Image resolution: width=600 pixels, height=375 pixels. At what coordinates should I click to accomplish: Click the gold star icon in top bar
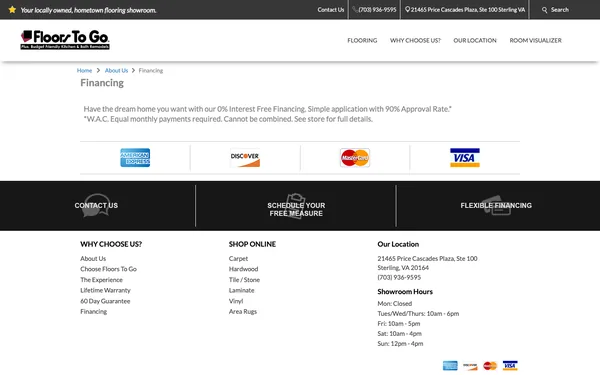tap(12, 10)
